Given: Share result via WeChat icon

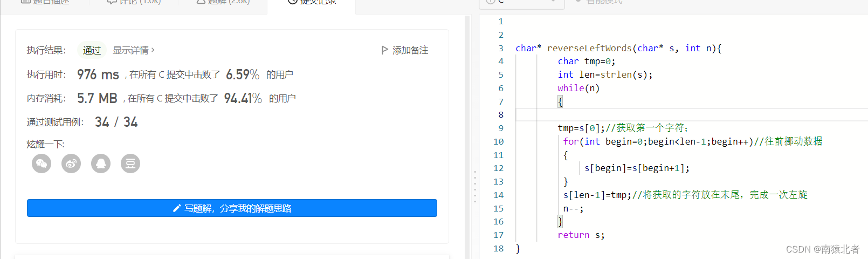Looking at the screenshot, I should [x=42, y=163].
